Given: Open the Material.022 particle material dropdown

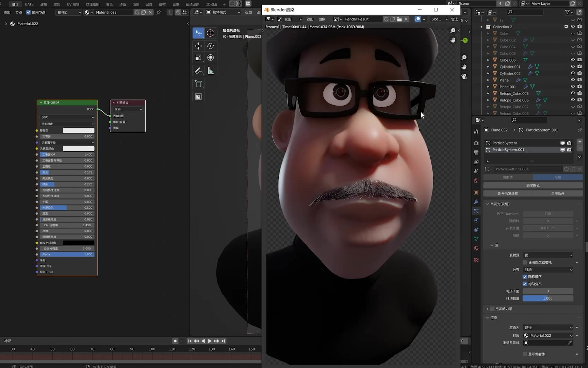Looking at the screenshot, I should [x=548, y=336].
